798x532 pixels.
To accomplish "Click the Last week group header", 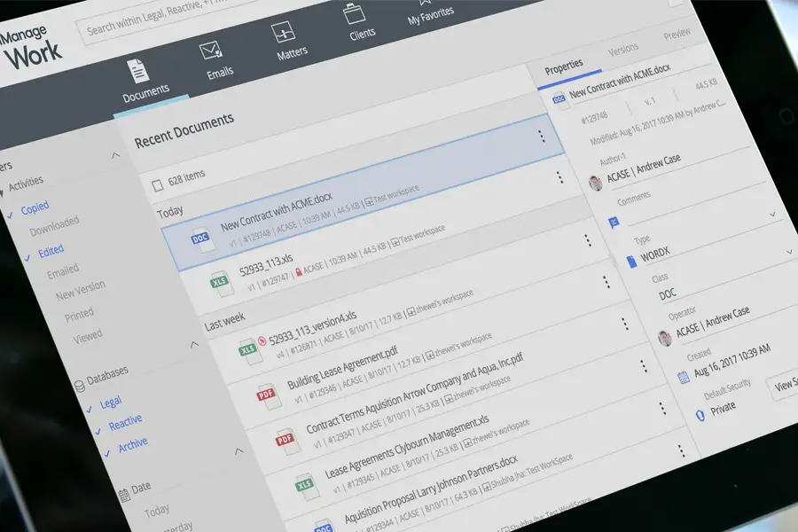I will 224,321.
